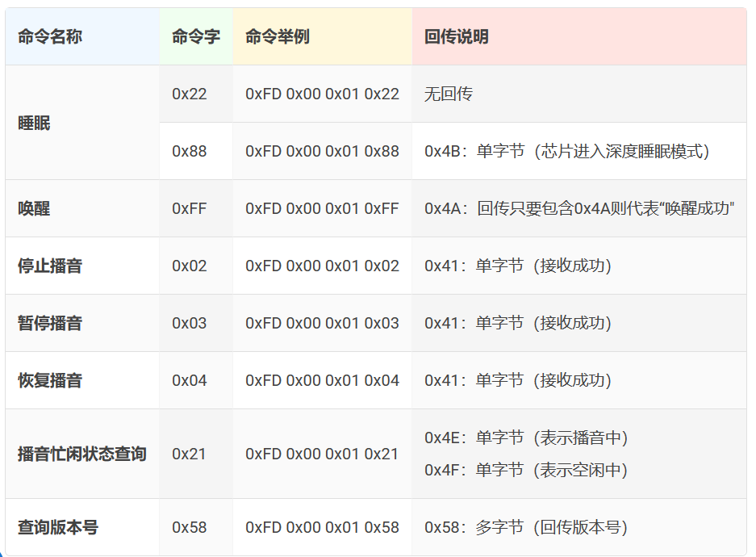Select example 0xFD 0x00 0x01 0x22
This screenshot has width=756, height=557.
(322, 94)
